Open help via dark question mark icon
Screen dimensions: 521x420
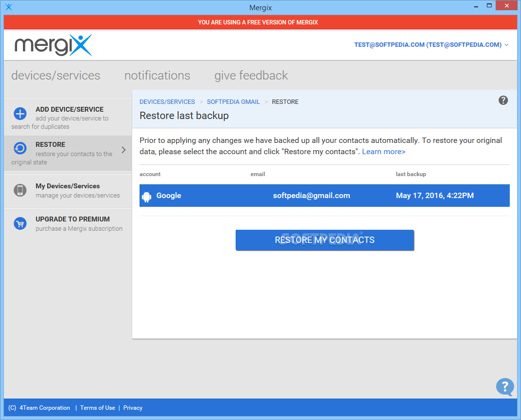(503, 100)
